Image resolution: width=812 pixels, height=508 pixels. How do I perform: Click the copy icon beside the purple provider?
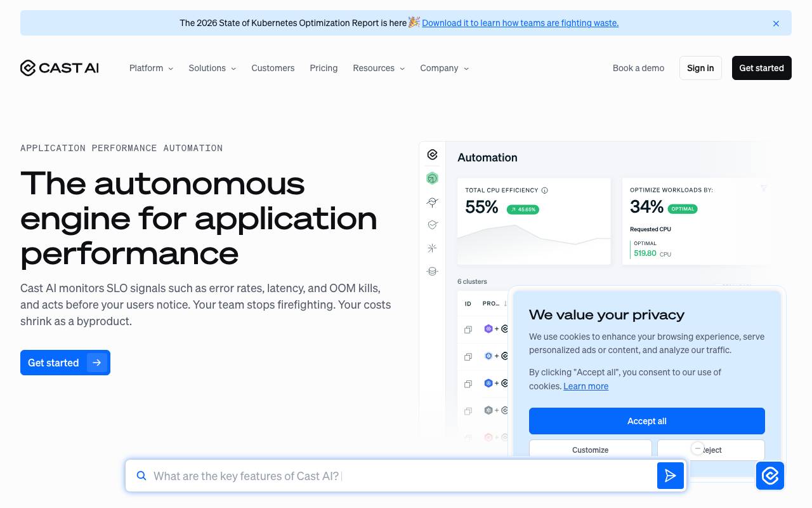(468, 330)
